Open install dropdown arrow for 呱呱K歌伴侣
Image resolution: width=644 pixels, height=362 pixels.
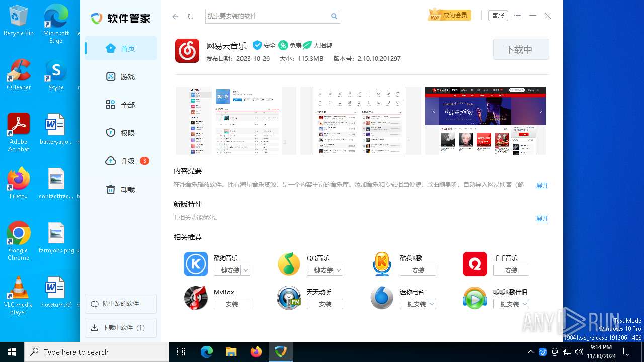pos(525,304)
